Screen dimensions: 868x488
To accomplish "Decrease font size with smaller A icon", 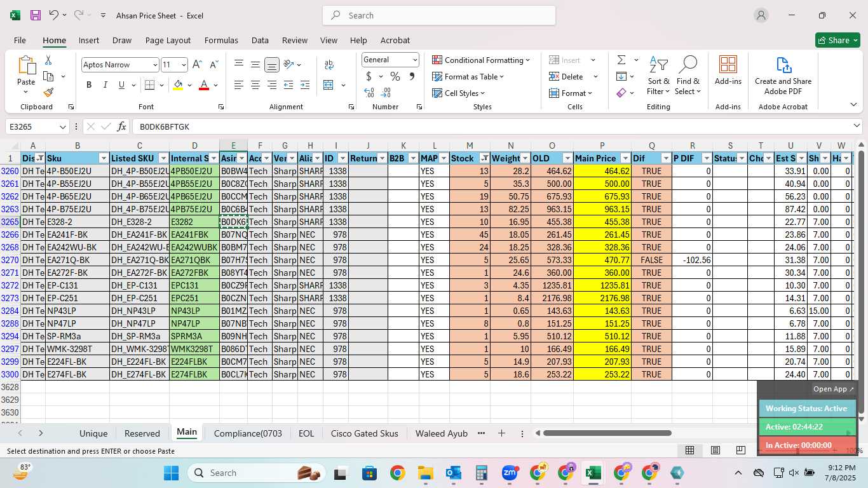I will point(214,65).
